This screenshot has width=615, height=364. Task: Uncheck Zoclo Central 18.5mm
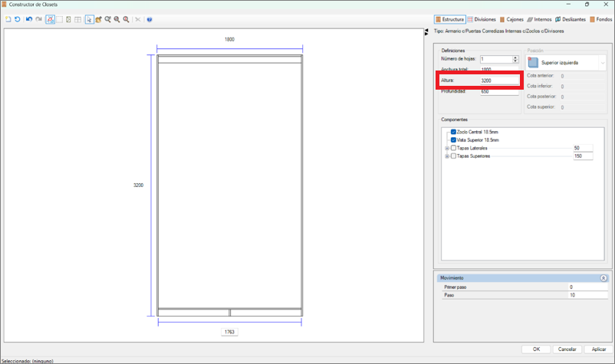[x=453, y=132]
